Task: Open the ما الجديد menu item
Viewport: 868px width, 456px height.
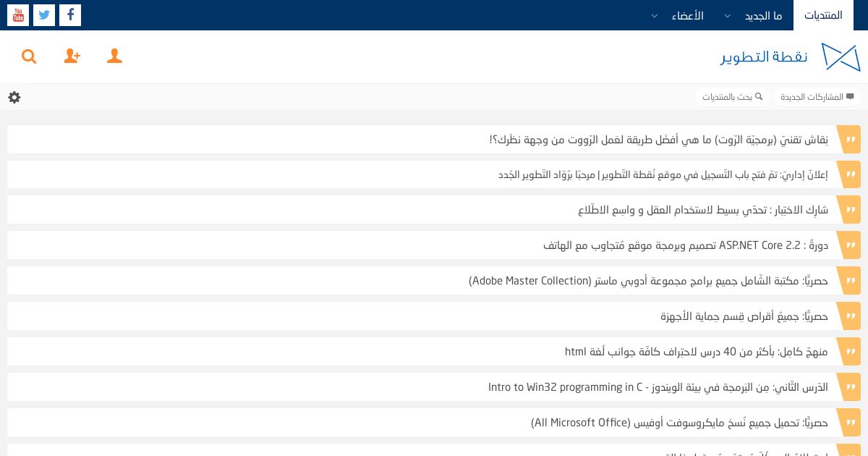Action: click(x=763, y=15)
